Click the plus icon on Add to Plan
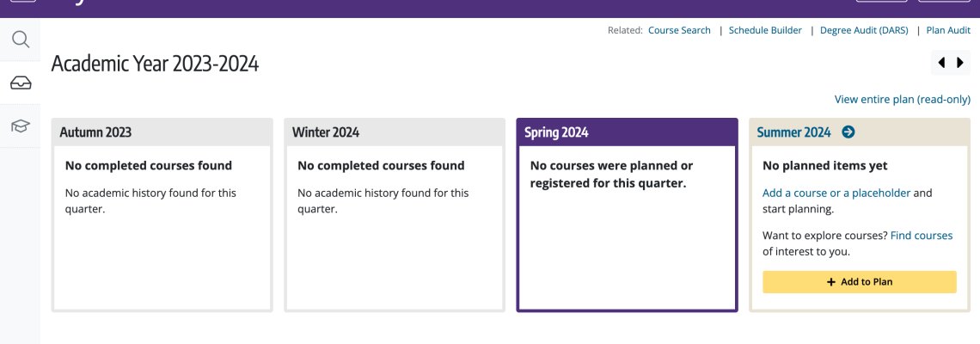Screen dimensions: 980x344 tap(831, 282)
